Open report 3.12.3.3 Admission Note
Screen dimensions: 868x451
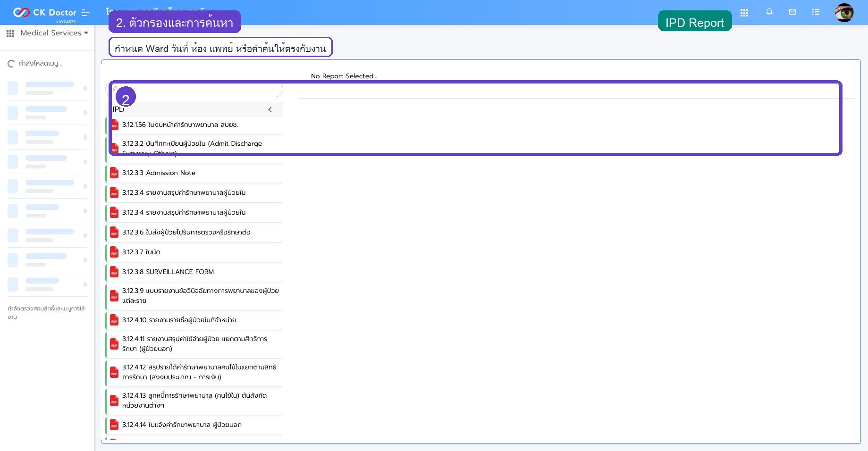click(194, 173)
